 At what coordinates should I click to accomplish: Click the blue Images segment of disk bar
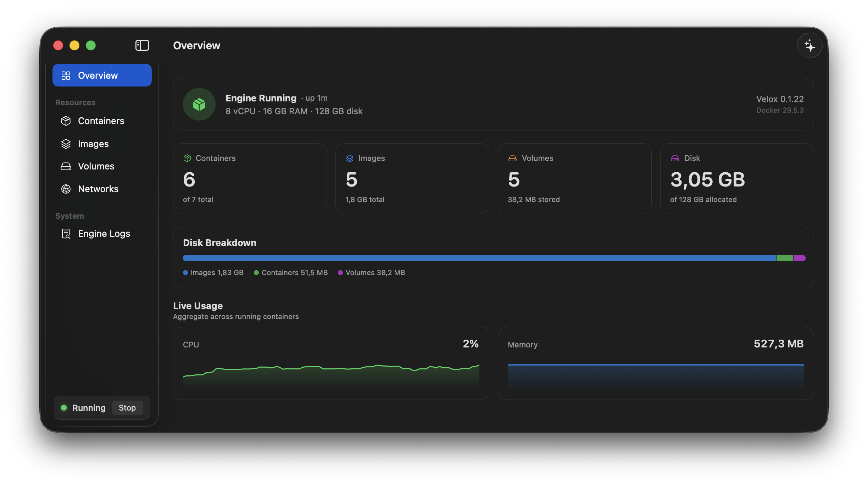[x=479, y=258]
